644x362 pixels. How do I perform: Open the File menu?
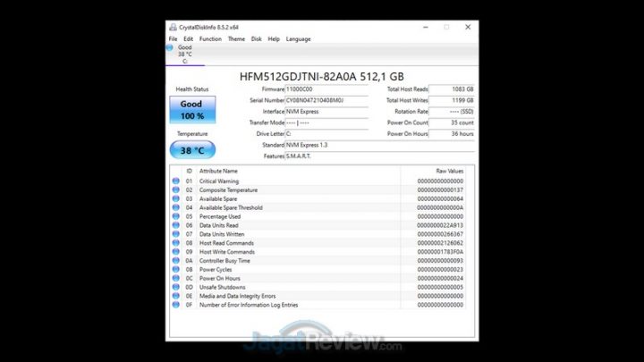click(x=173, y=39)
